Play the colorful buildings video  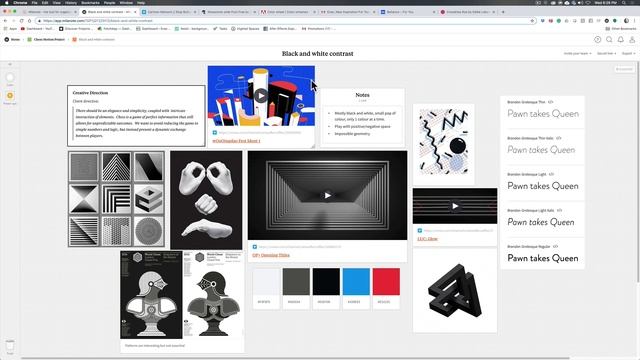pyautogui.click(x=261, y=96)
